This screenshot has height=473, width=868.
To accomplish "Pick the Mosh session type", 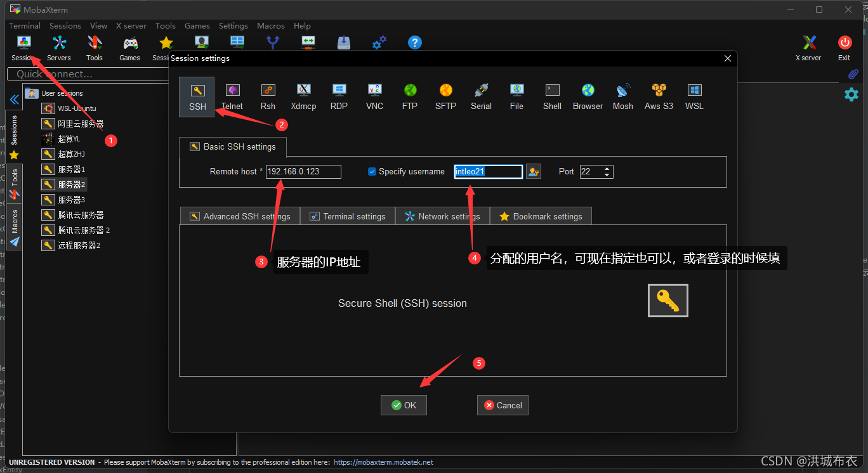I will pyautogui.click(x=623, y=97).
